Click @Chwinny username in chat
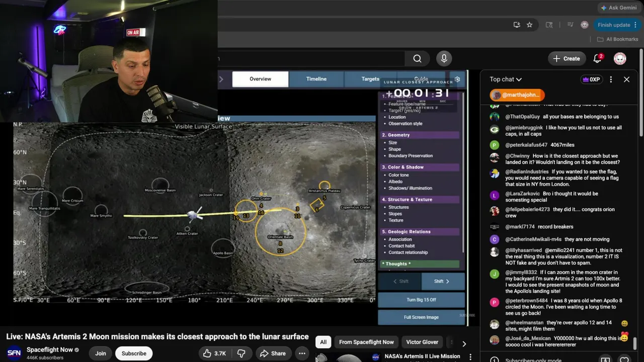This screenshot has width=644, height=362. point(517,156)
